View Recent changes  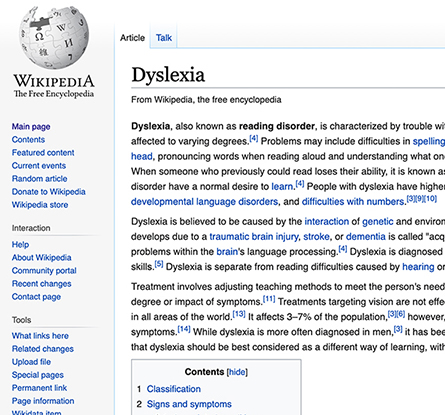(42, 284)
